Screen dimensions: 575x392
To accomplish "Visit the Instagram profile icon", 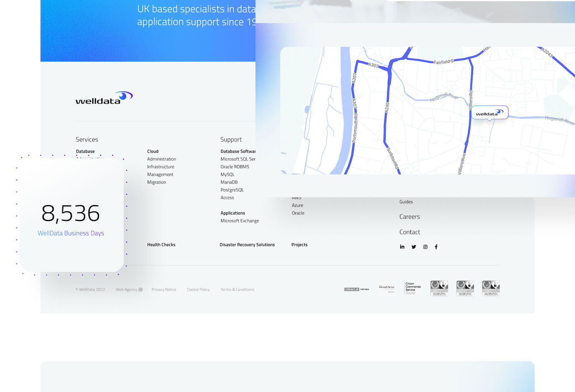I will click(425, 247).
